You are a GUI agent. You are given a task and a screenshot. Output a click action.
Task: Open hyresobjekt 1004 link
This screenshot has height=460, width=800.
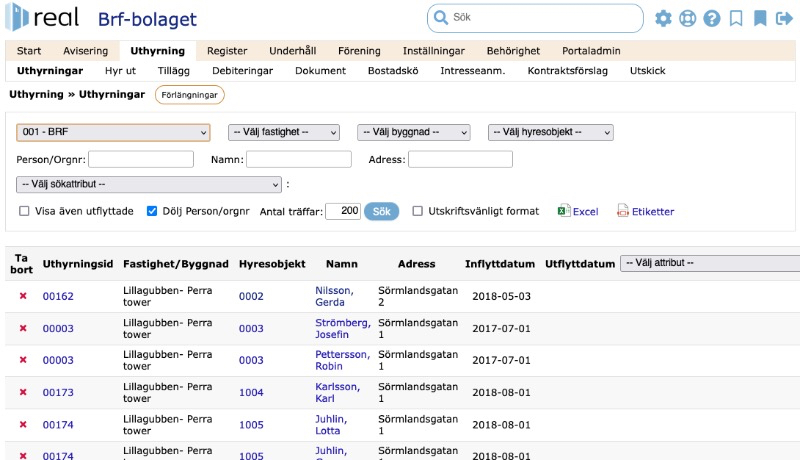tap(251, 392)
